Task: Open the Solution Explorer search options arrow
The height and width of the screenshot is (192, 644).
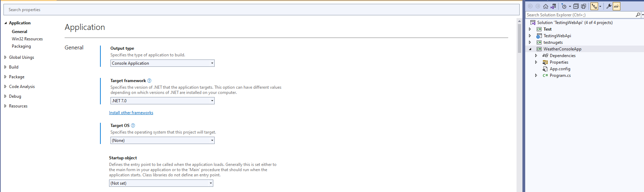Action: coord(643,15)
